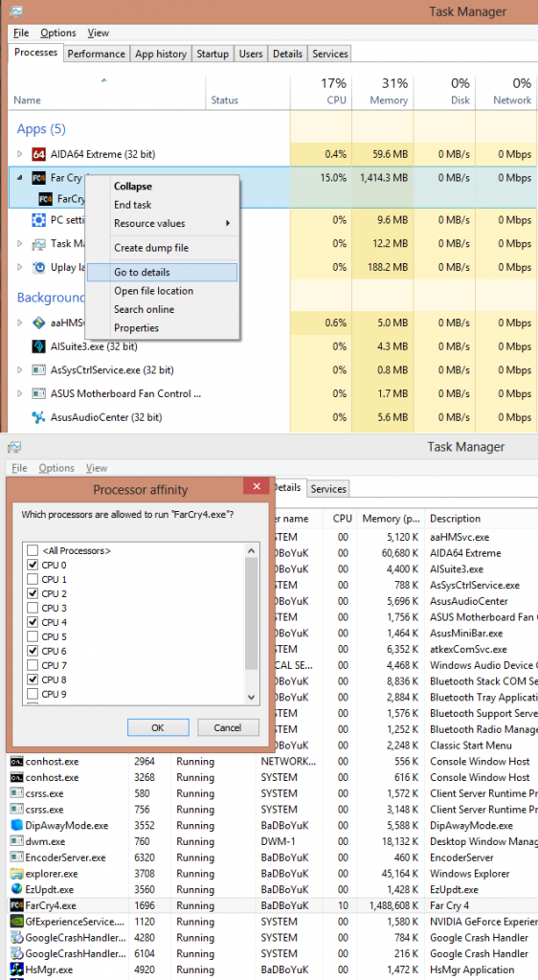The image size is (538, 980).
Task: Click the dwm.exe process icon
Action: [16, 841]
